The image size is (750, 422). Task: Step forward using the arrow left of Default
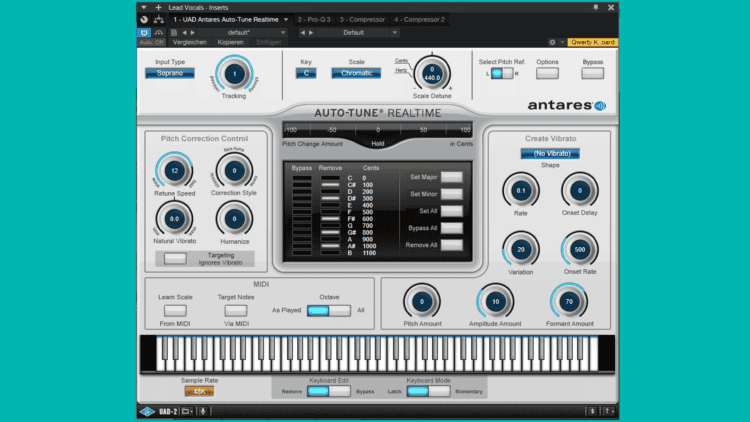tap(311, 33)
